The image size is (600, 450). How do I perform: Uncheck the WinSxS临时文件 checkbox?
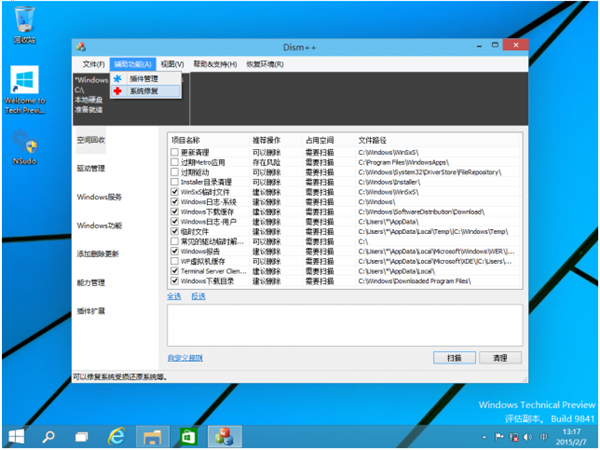(174, 192)
